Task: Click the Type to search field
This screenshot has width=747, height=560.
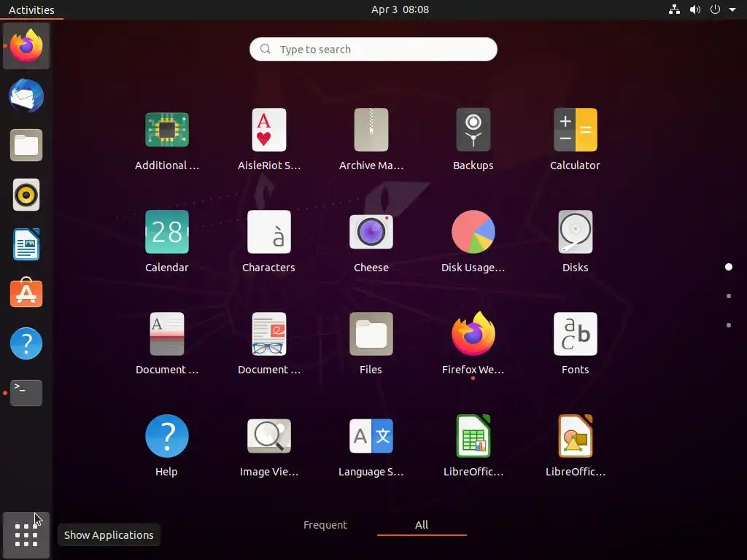Action: pyautogui.click(x=373, y=49)
